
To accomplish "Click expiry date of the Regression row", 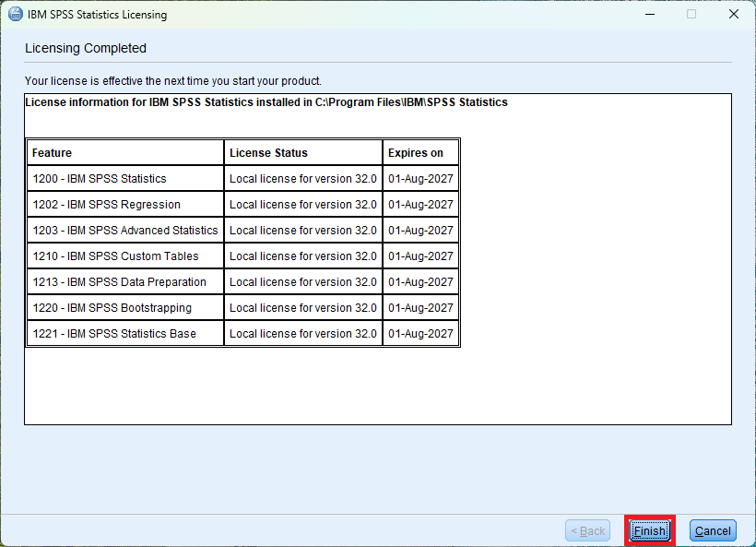I will [x=421, y=205].
